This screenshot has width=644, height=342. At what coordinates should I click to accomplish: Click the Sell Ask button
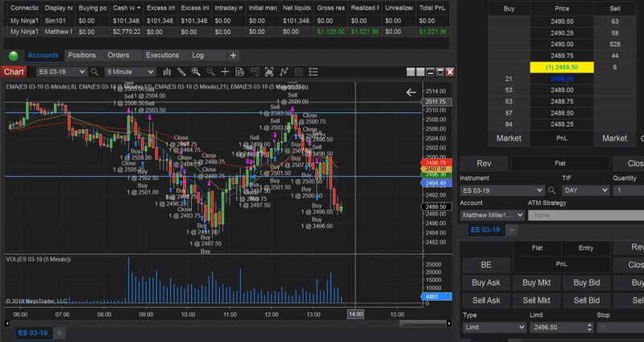click(x=486, y=301)
